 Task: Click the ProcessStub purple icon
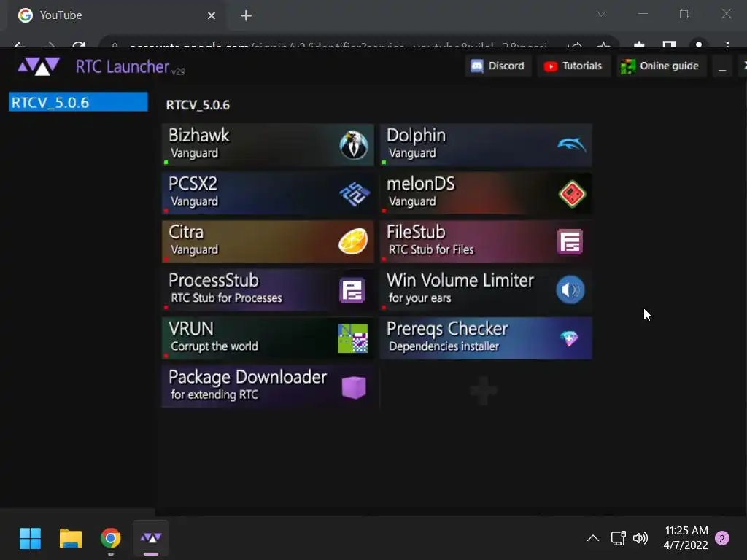(x=352, y=290)
